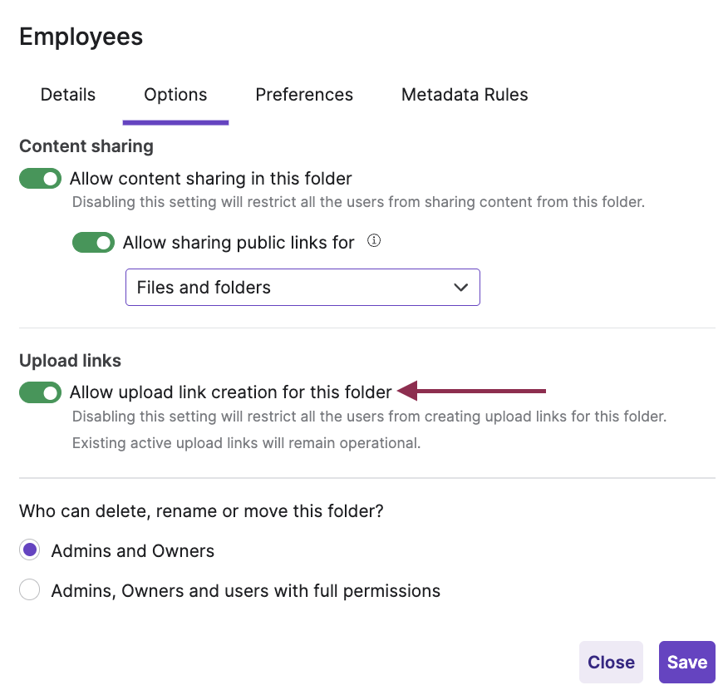
Task: Choose Admins, Owners and full-permission users radio
Action: pos(30,591)
